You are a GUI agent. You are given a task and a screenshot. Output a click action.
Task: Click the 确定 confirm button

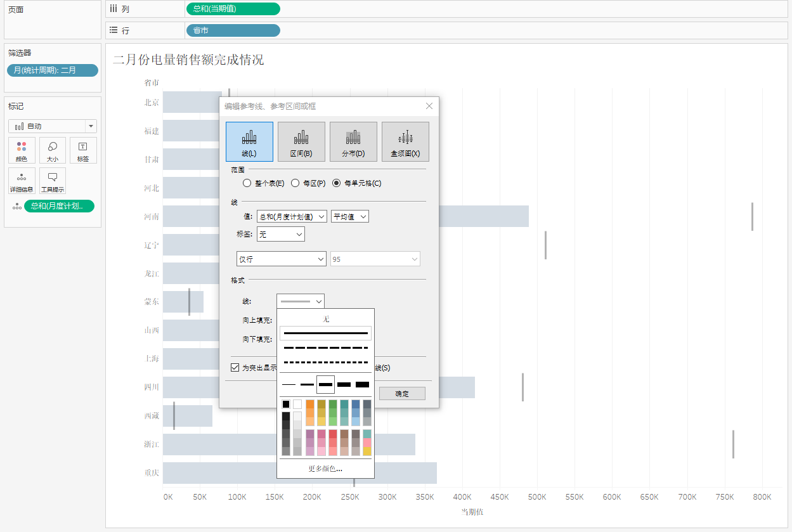tap(402, 394)
